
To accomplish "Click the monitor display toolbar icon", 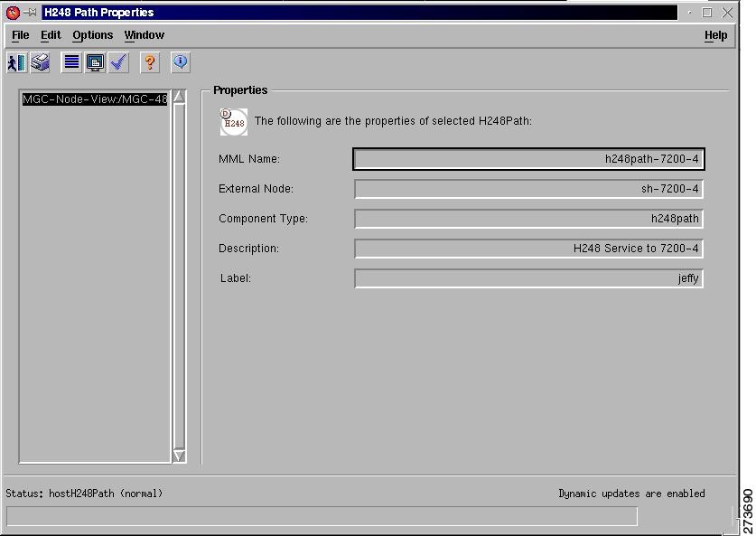I will point(94,62).
